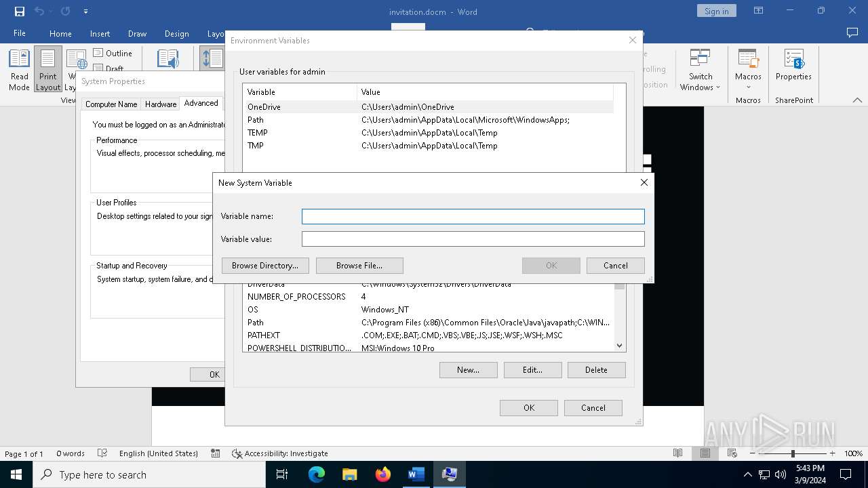Select the PATHEXT system variable row
The height and width of the screenshot is (488, 868).
(x=428, y=335)
